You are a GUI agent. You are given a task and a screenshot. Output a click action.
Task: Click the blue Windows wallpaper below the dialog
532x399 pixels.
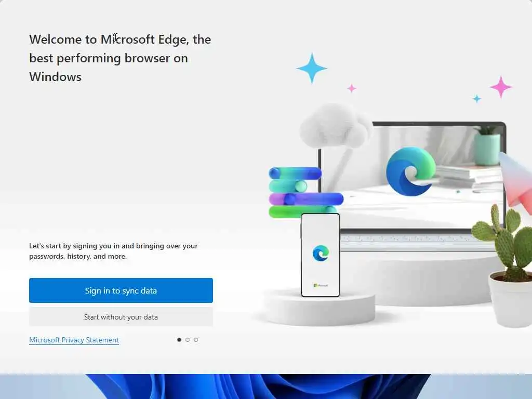(258, 387)
